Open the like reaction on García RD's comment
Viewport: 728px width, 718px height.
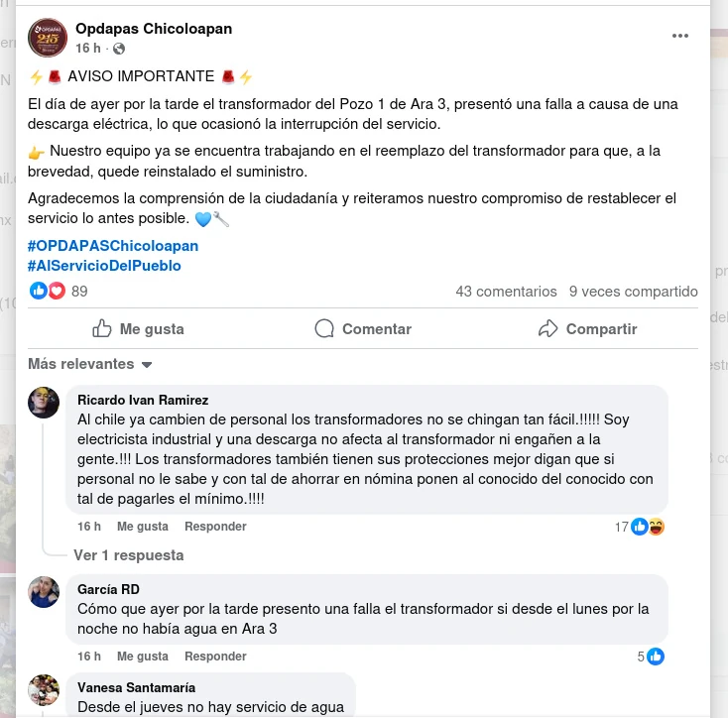[x=651, y=657]
